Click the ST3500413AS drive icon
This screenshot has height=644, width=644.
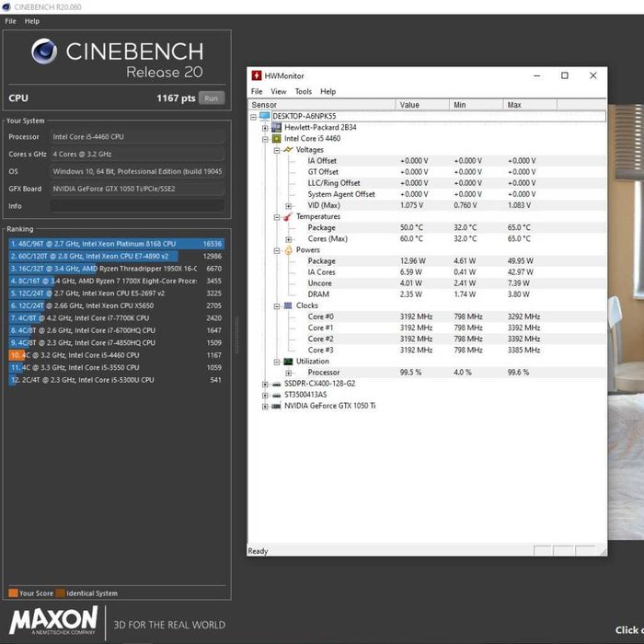tap(277, 395)
